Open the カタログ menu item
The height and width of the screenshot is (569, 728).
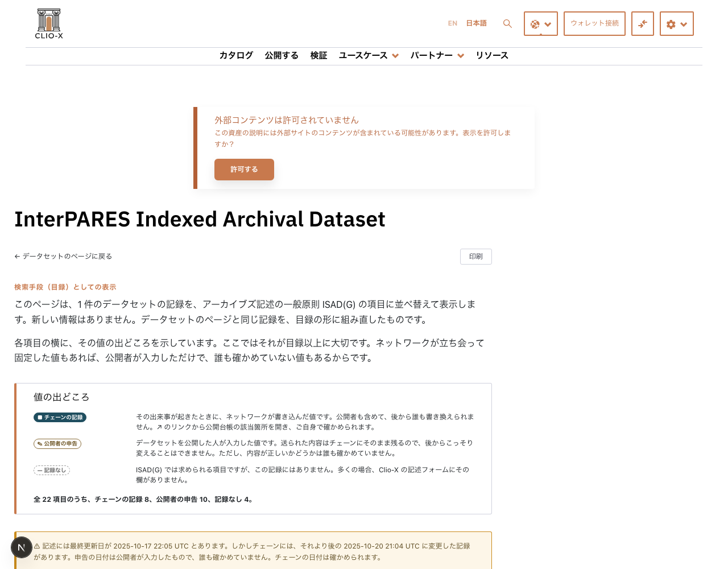point(236,55)
